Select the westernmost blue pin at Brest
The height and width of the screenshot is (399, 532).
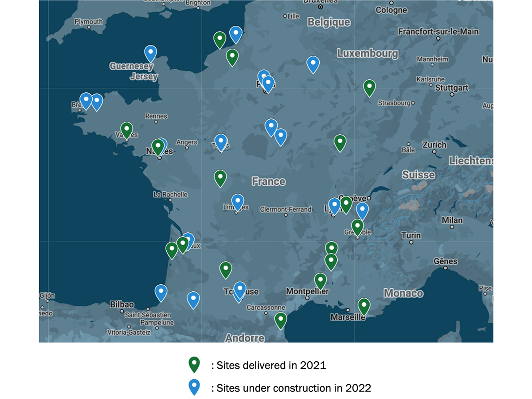point(86,102)
